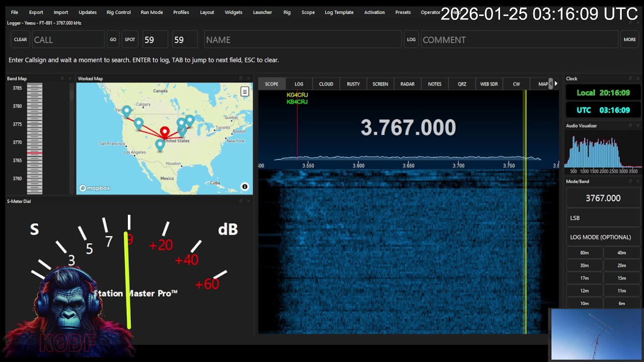
Task: Switch to the QRZ tab
Action: (462, 84)
